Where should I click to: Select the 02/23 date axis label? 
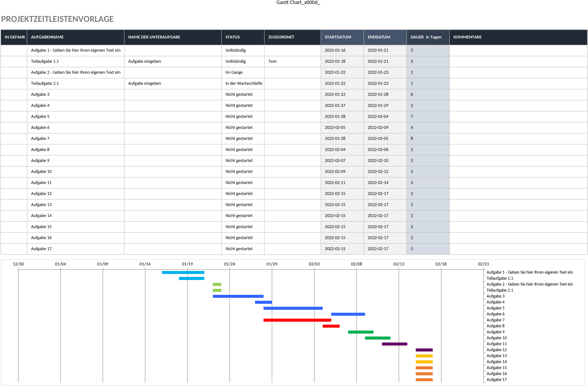(x=483, y=264)
